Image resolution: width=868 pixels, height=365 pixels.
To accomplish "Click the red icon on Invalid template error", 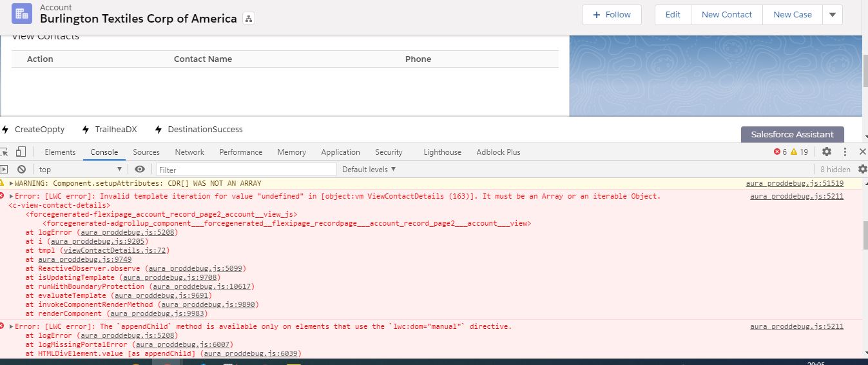I will (3, 195).
